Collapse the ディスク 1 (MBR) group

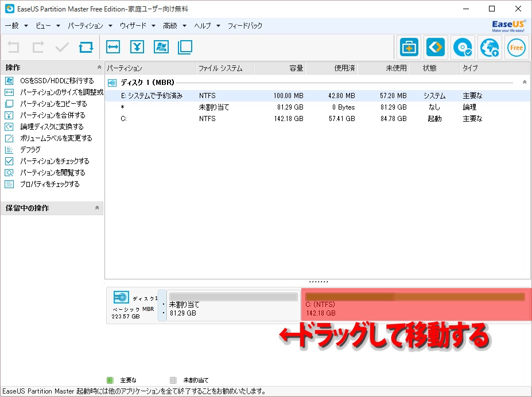pos(525,82)
